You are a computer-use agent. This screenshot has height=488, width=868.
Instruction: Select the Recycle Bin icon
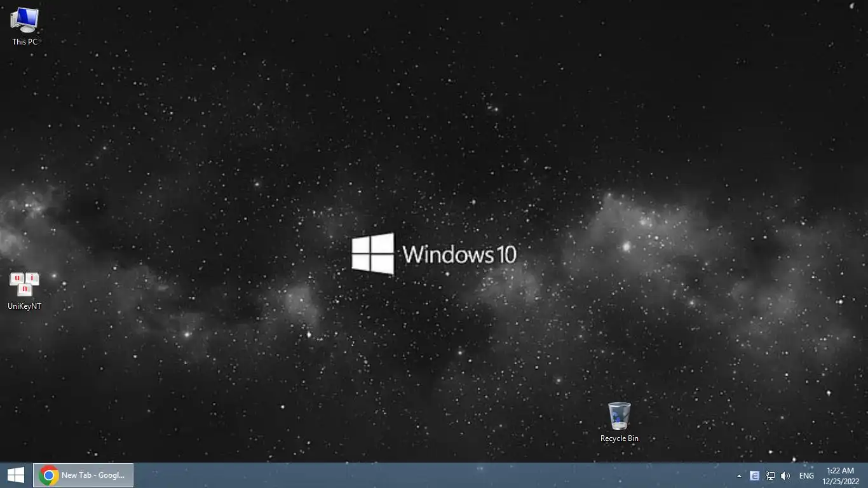620,422
